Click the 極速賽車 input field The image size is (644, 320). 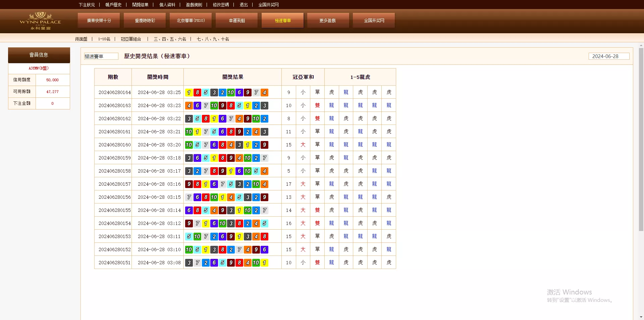click(x=101, y=56)
